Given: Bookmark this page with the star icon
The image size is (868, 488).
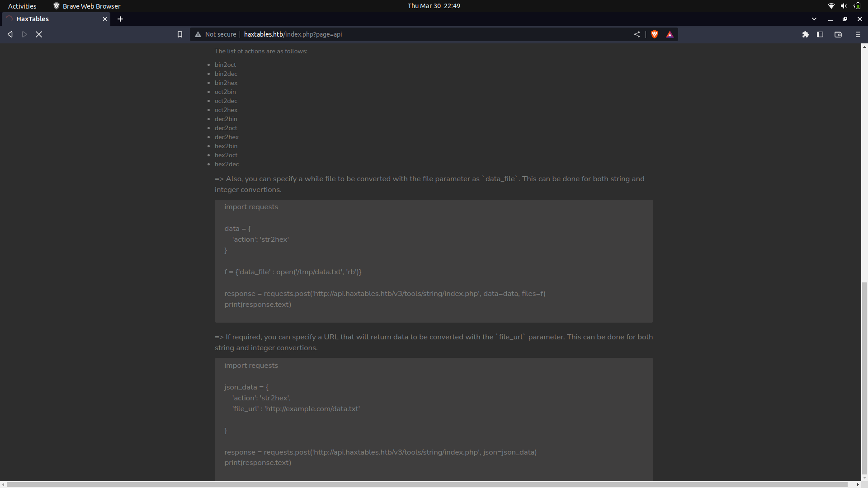Looking at the screenshot, I should [x=179, y=34].
